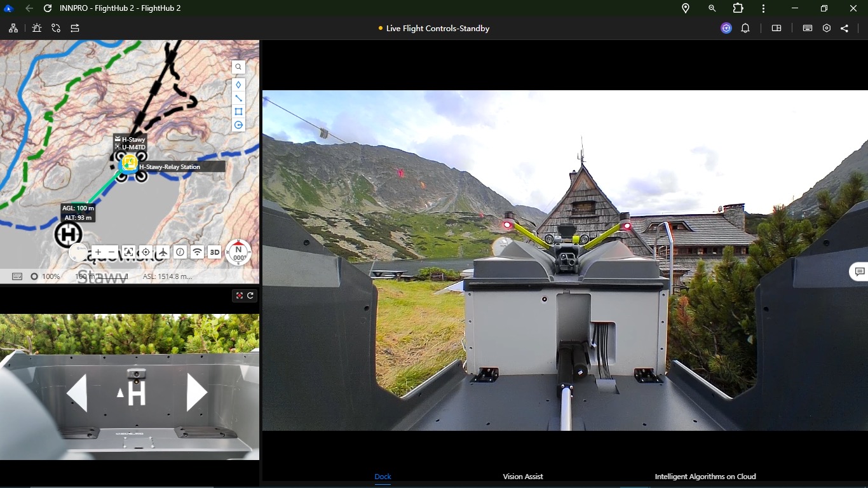
Task: Select the circle drawing tool on map
Action: coord(238,125)
